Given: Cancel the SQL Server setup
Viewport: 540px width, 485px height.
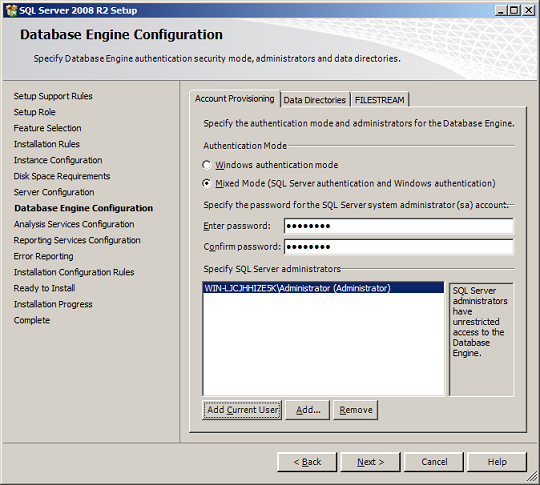Looking at the screenshot, I should [434, 462].
